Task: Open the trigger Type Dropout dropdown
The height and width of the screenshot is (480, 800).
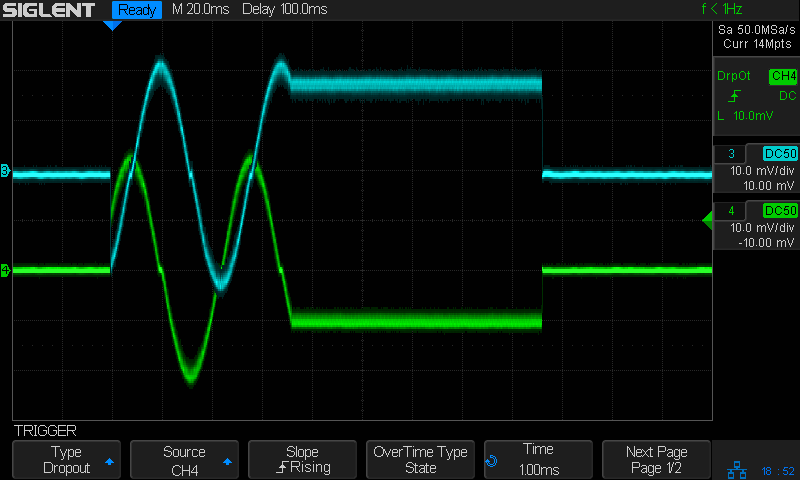Action: [x=66, y=460]
